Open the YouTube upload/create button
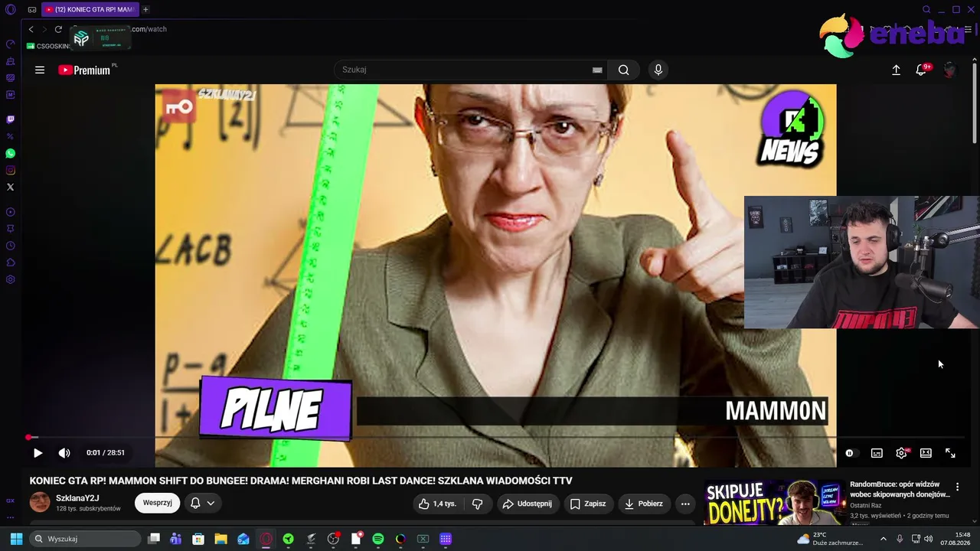 point(896,70)
